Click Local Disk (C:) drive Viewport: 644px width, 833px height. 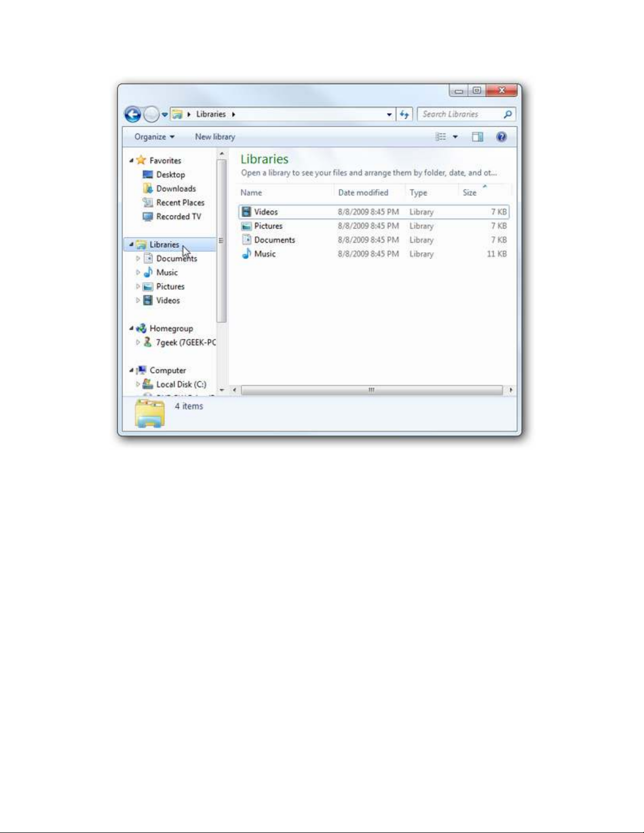point(181,384)
